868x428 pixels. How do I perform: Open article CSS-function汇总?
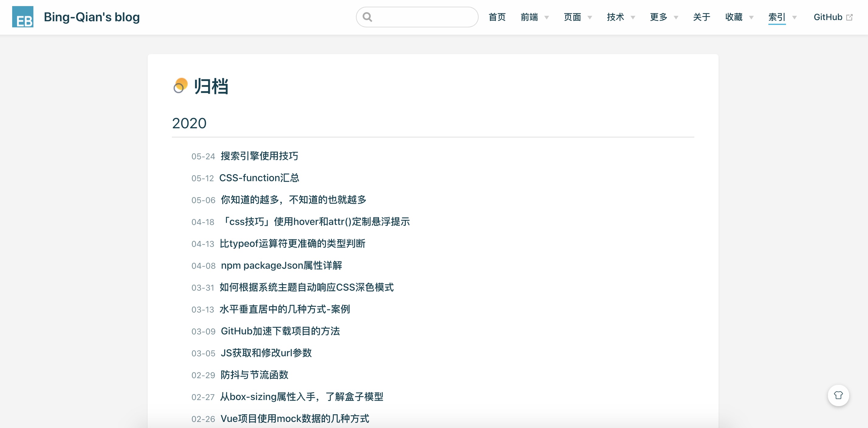click(x=259, y=178)
